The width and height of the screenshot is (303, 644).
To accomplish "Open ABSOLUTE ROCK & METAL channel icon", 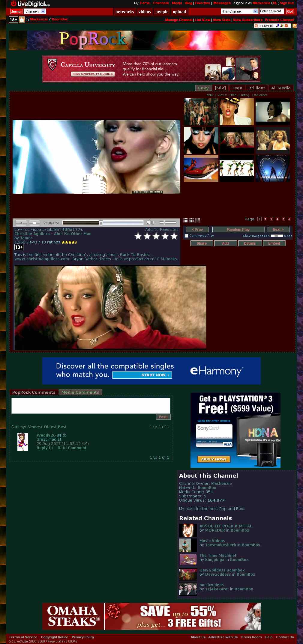I will click(x=188, y=530).
